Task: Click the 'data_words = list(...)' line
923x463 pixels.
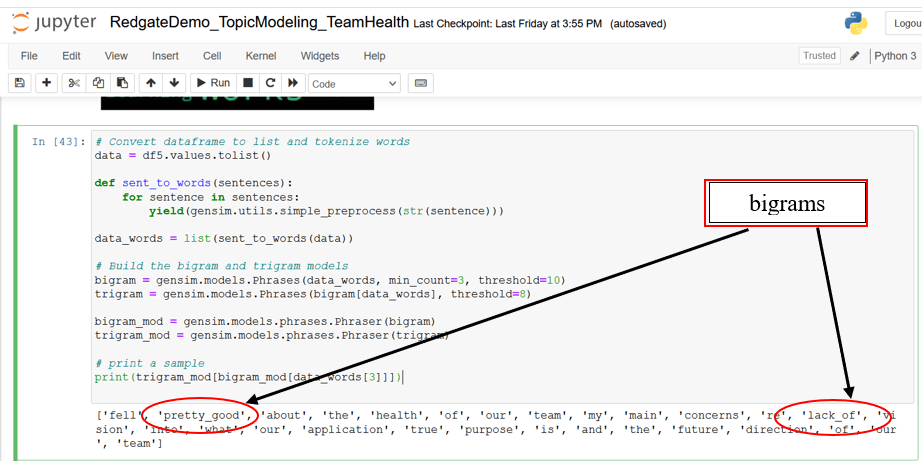Action: coord(224,239)
